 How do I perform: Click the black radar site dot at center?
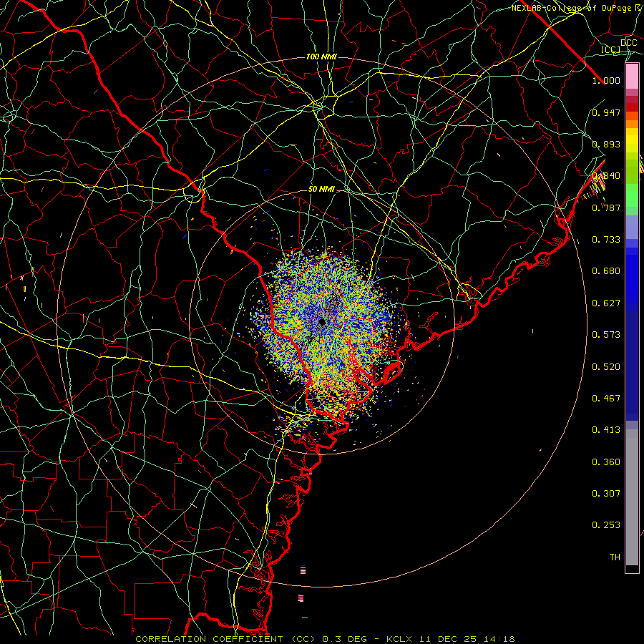coord(322,321)
